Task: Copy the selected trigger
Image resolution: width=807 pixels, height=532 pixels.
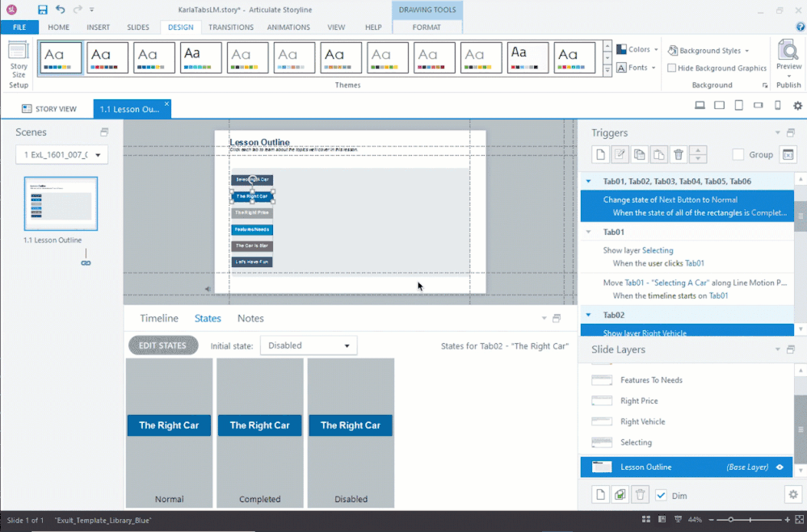Action: point(639,155)
